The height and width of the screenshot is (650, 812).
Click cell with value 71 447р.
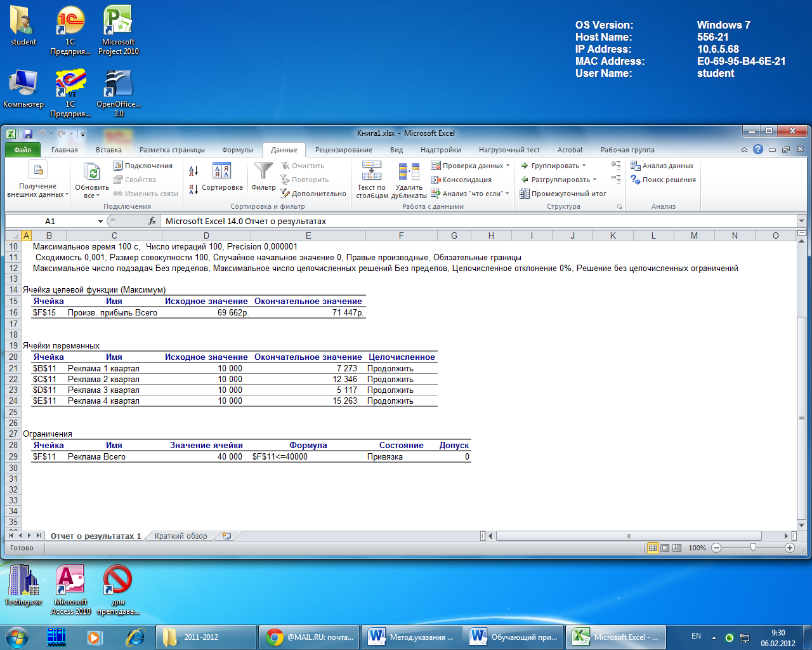click(308, 312)
